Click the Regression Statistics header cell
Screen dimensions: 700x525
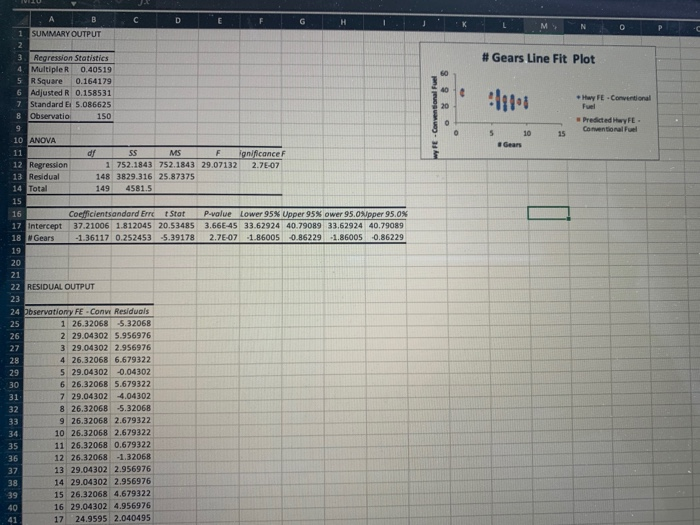tap(71, 58)
